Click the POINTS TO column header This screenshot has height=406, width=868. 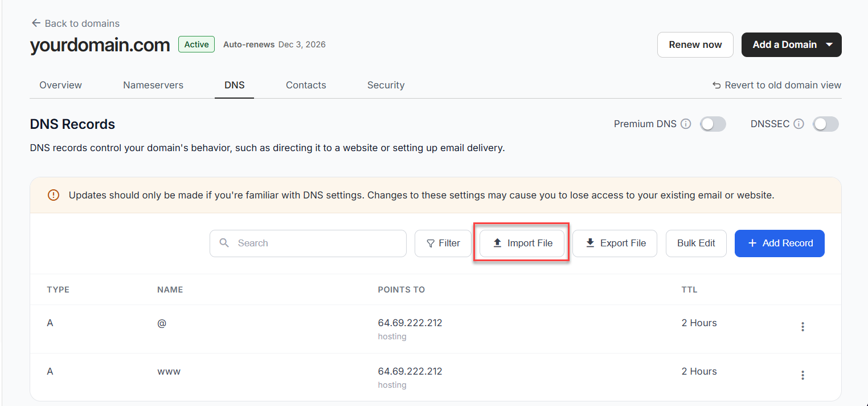click(401, 290)
